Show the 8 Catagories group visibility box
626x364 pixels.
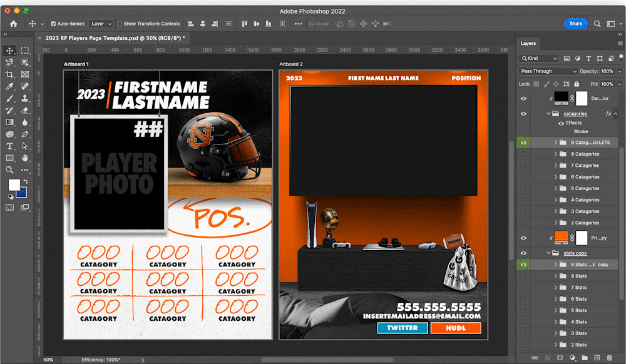[523, 154]
